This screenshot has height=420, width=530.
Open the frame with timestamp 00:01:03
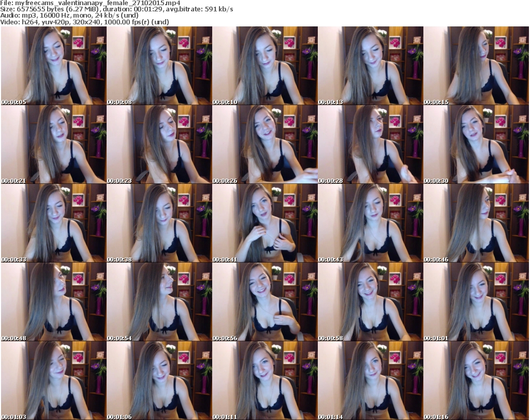53,381
